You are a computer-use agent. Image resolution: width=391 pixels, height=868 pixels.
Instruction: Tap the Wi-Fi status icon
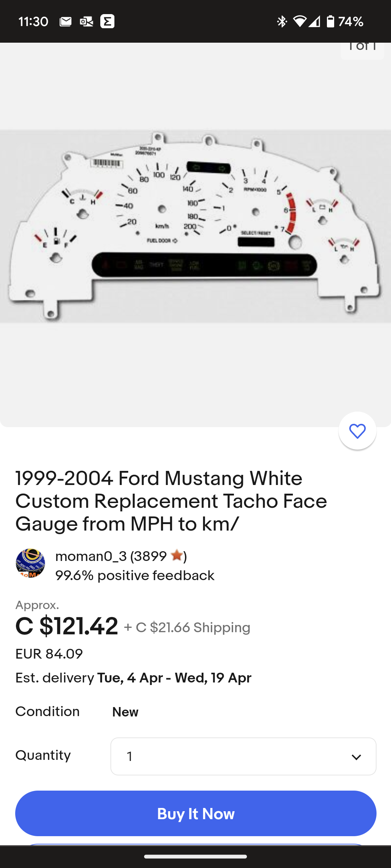[299, 22]
